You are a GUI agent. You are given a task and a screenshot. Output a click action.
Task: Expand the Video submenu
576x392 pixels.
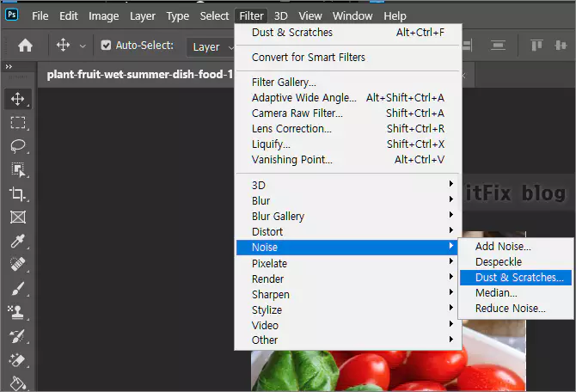point(347,325)
